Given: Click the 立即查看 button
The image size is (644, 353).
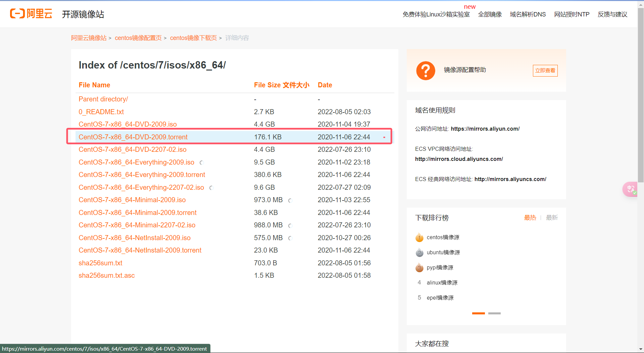Looking at the screenshot, I should (x=545, y=71).
